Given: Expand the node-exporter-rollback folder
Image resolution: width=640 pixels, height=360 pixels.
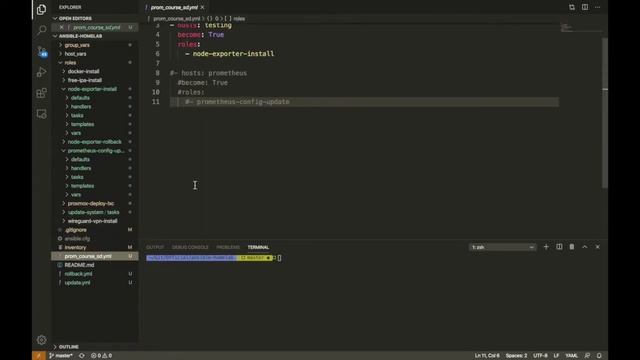Looking at the screenshot, I should tap(94, 142).
